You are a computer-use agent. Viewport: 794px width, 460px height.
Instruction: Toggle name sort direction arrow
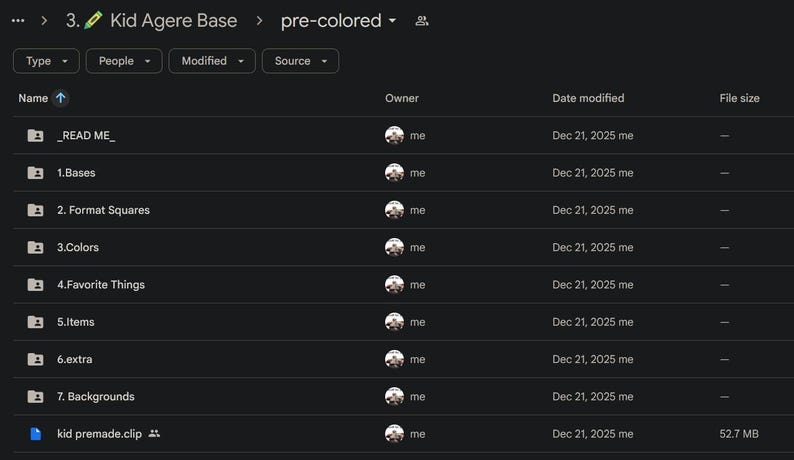61,98
